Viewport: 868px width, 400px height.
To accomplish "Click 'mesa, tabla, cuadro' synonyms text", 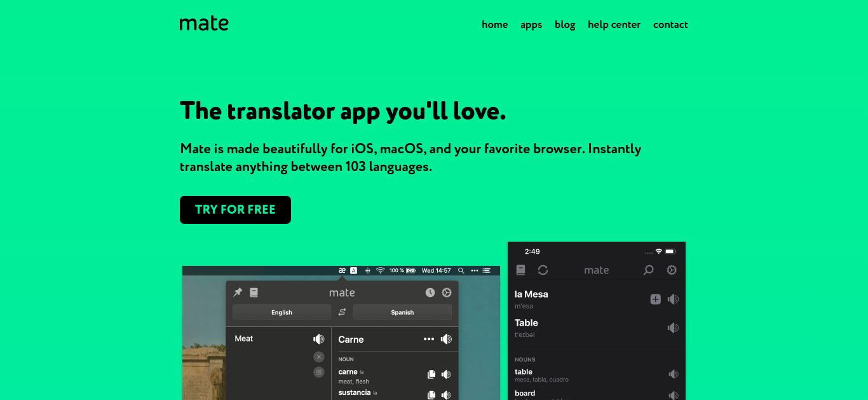I will point(541,380).
